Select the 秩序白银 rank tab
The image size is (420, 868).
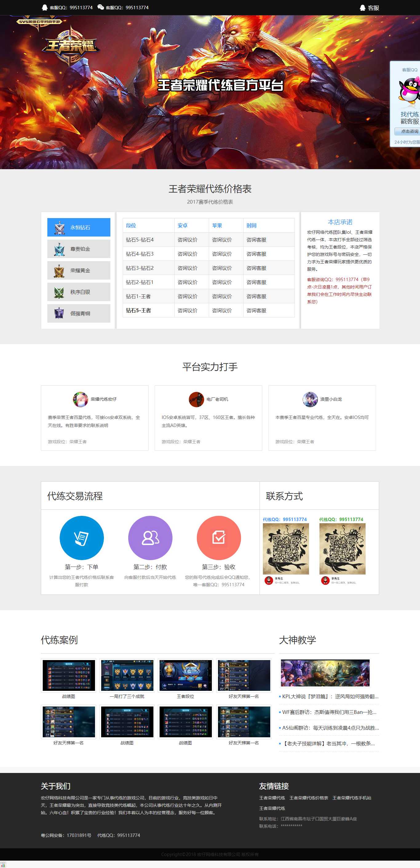(x=79, y=292)
